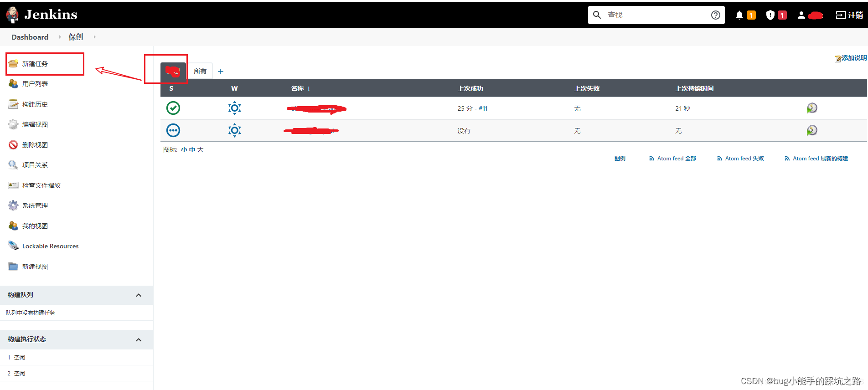Set icon size to 大
This screenshot has height=390, width=868.
pyautogui.click(x=200, y=149)
